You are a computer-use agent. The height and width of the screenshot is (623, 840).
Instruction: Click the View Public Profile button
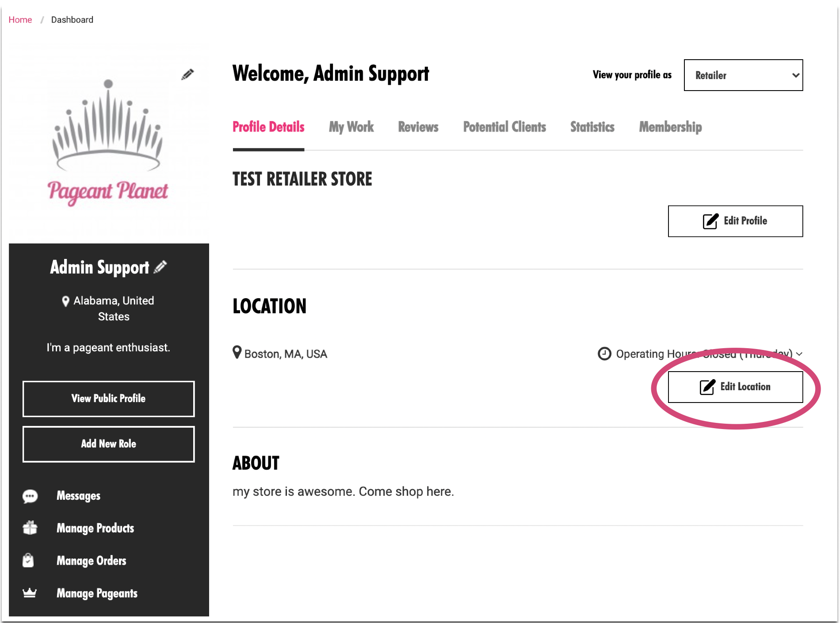click(109, 399)
